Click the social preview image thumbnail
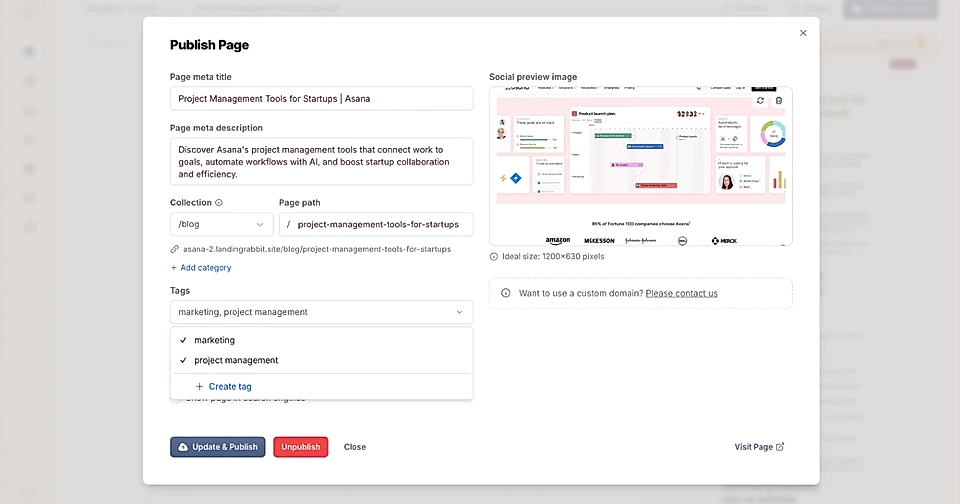 (640, 166)
